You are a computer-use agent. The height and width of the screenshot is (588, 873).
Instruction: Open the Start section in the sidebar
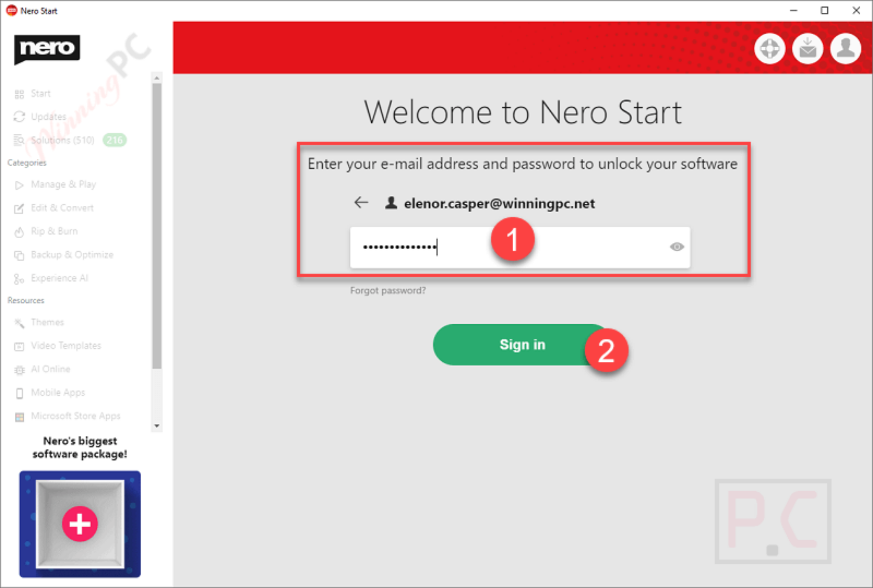click(40, 93)
